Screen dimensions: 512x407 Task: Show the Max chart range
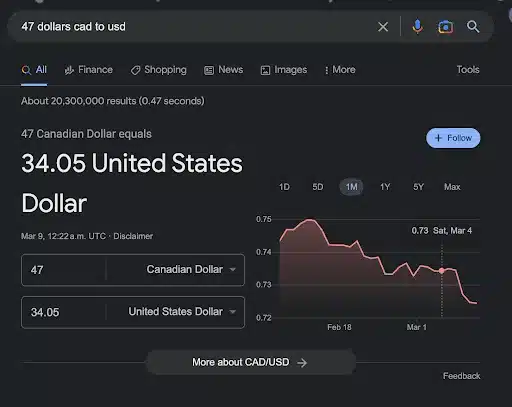pyautogui.click(x=452, y=187)
